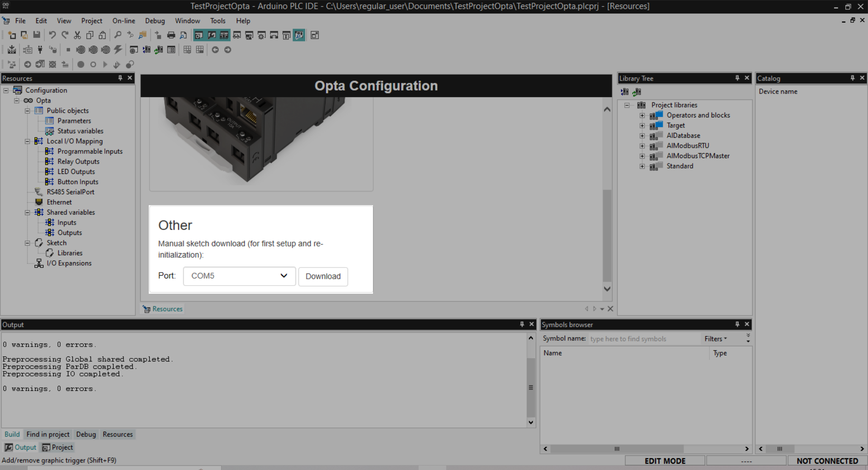Click the square stop icon in second toolbar
This screenshot has height=470, width=868.
[x=68, y=50]
